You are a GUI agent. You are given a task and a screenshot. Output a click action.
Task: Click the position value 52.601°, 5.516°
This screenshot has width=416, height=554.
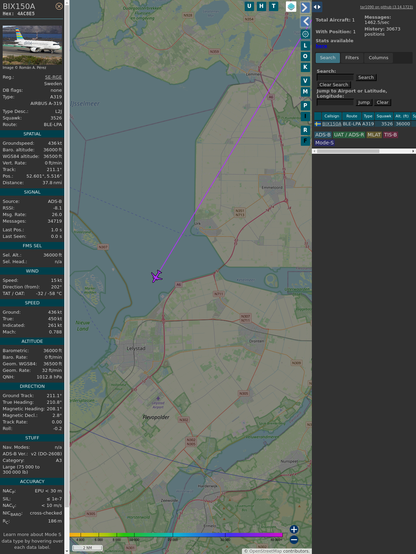[x=44, y=176]
